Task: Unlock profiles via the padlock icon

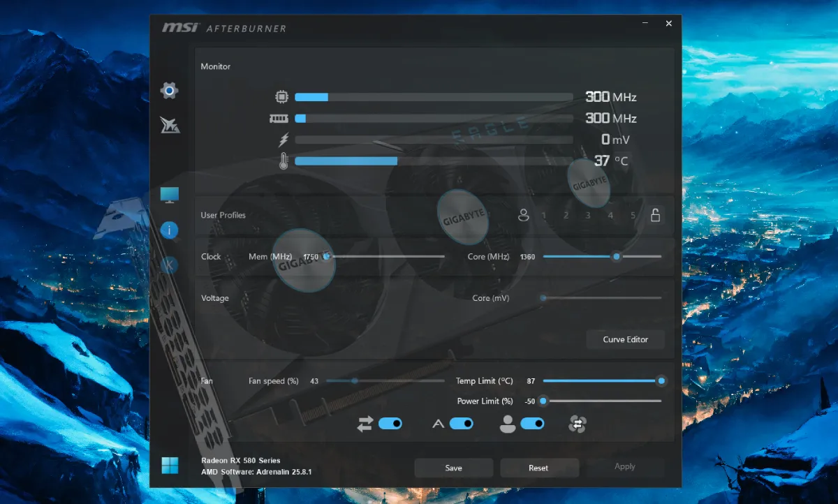Action: coord(655,216)
